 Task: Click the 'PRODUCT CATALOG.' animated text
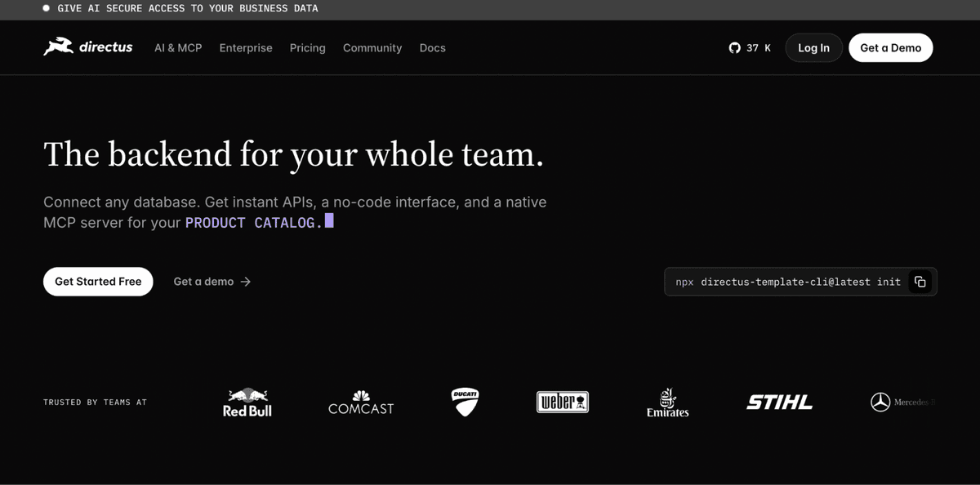coord(255,222)
